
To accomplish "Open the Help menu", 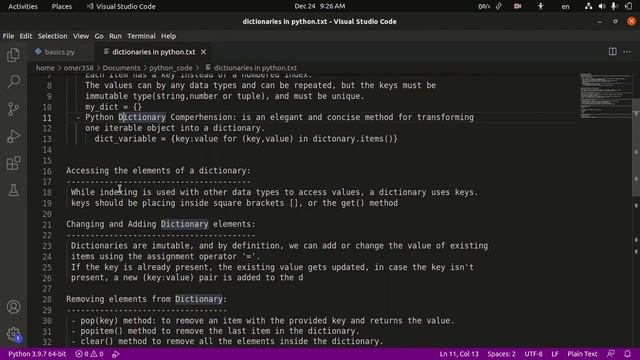I will coord(168,36).
